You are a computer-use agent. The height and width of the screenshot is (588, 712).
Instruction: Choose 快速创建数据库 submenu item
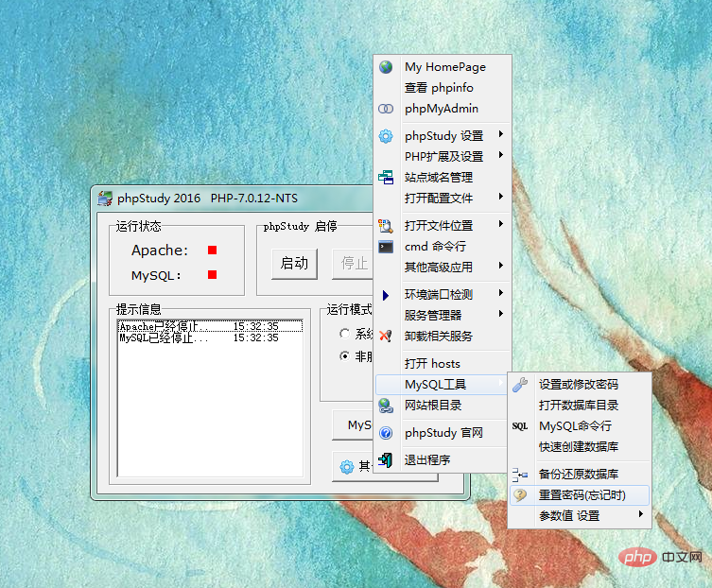click(580, 447)
